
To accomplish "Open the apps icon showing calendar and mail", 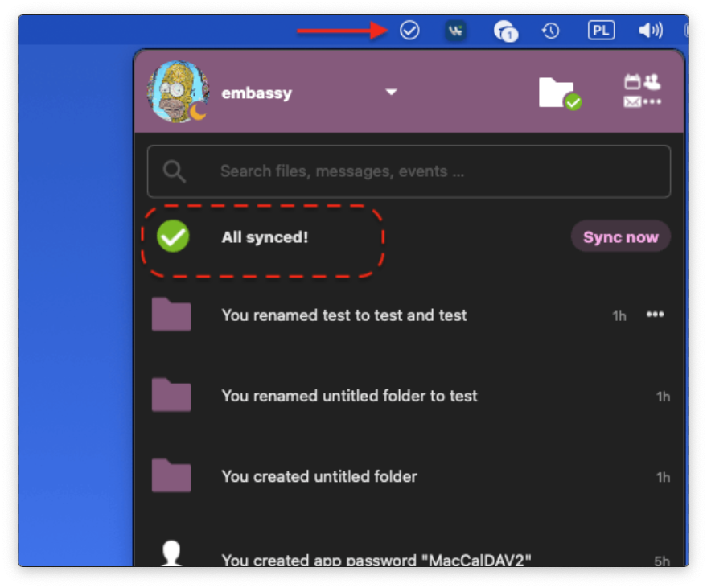I will point(642,92).
